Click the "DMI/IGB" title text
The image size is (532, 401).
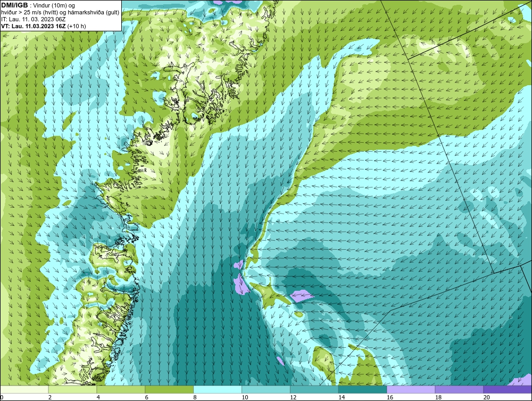pos(14,5)
